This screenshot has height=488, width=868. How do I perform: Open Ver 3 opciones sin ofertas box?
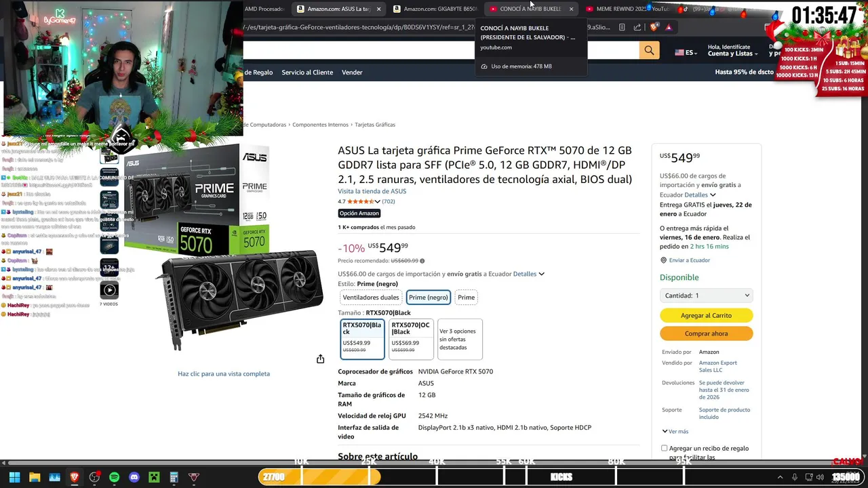click(460, 339)
